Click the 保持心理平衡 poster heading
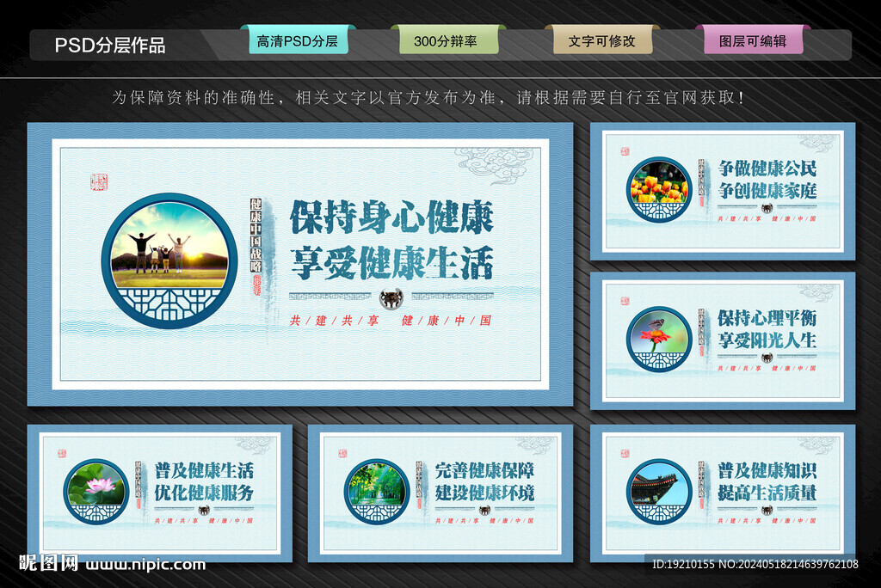 click(x=767, y=318)
